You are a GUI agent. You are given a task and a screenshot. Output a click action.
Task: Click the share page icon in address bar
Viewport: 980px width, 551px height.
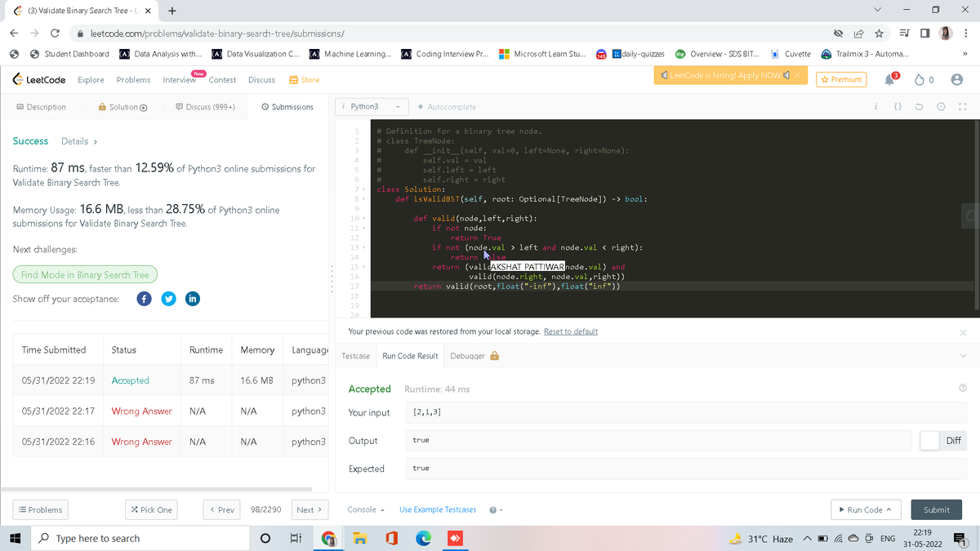(858, 33)
